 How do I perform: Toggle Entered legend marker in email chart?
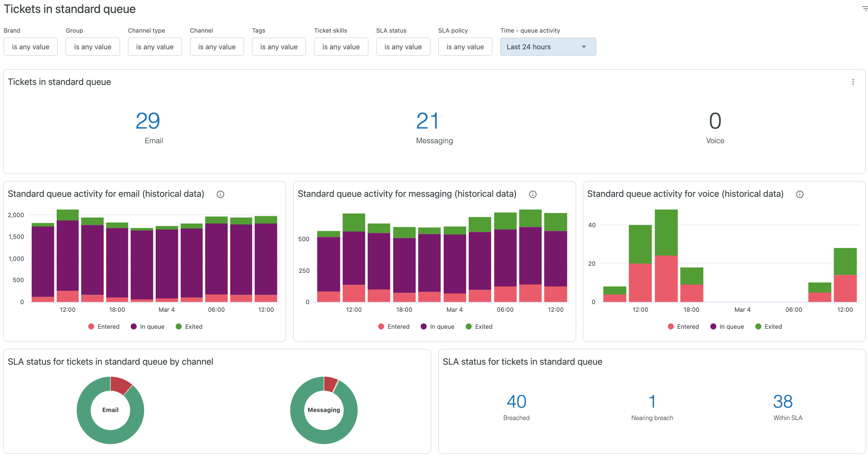pos(91,326)
